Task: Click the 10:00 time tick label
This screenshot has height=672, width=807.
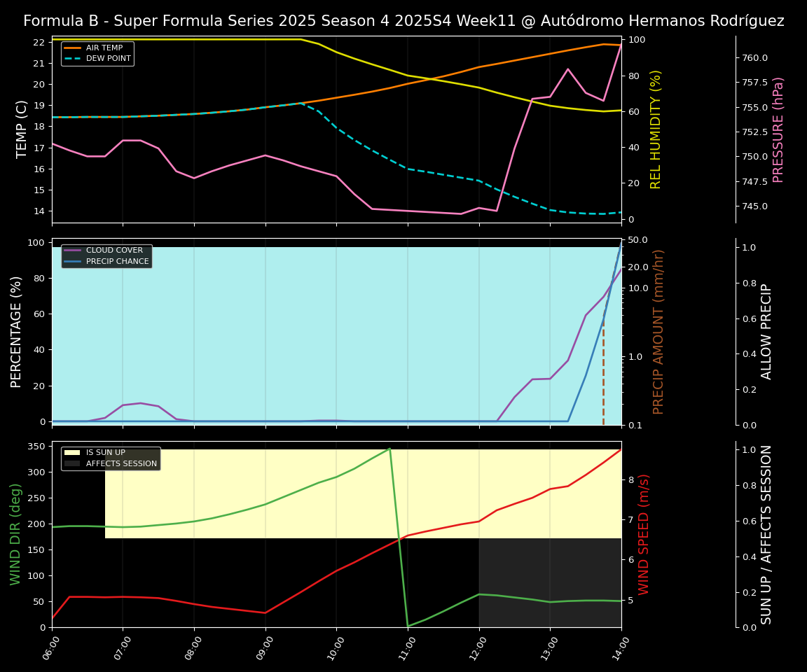Action: coord(336,647)
